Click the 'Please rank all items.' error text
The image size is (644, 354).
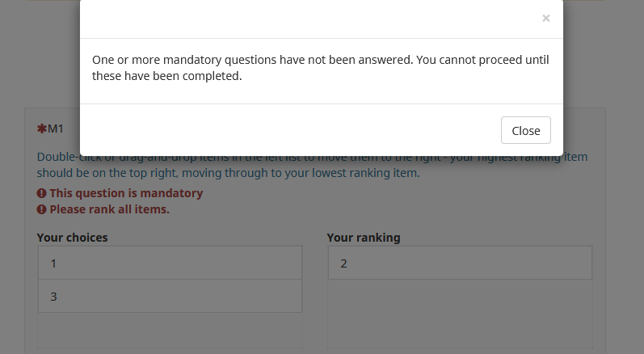109,210
